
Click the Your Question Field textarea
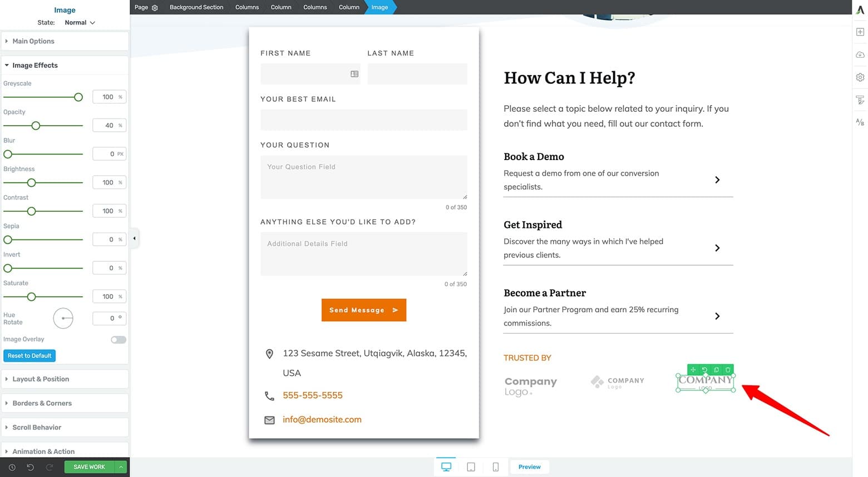pyautogui.click(x=364, y=177)
